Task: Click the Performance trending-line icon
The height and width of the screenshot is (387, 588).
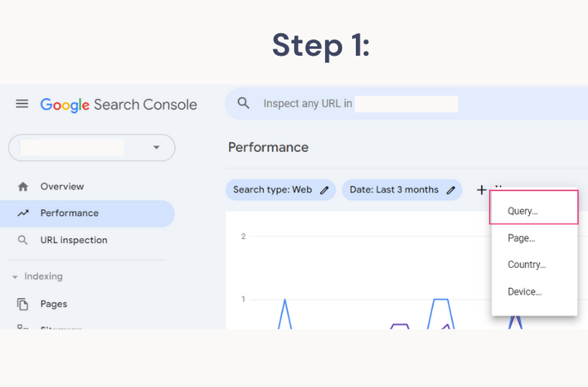Action: (23, 214)
